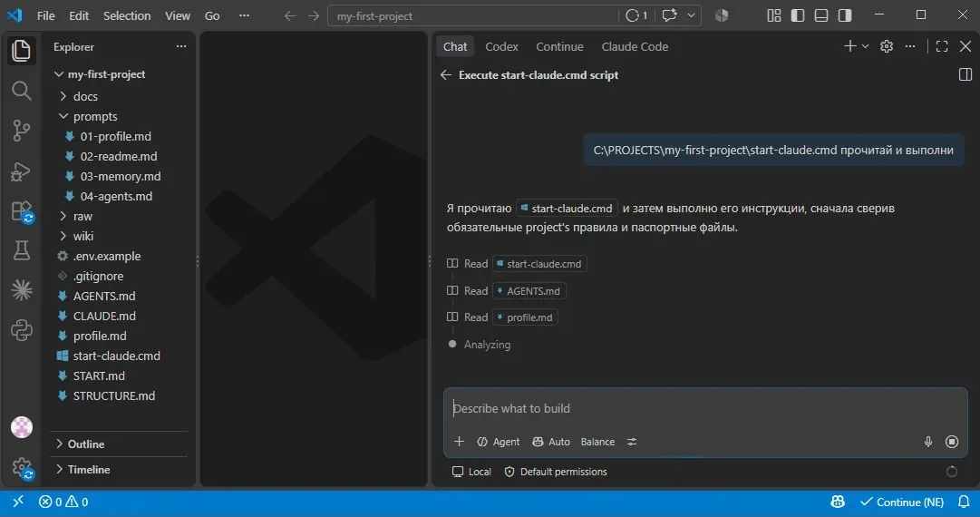The height and width of the screenshot is (517, 980).
Task: Collapse the my-first-project root folder
Action: pos(59,74)
